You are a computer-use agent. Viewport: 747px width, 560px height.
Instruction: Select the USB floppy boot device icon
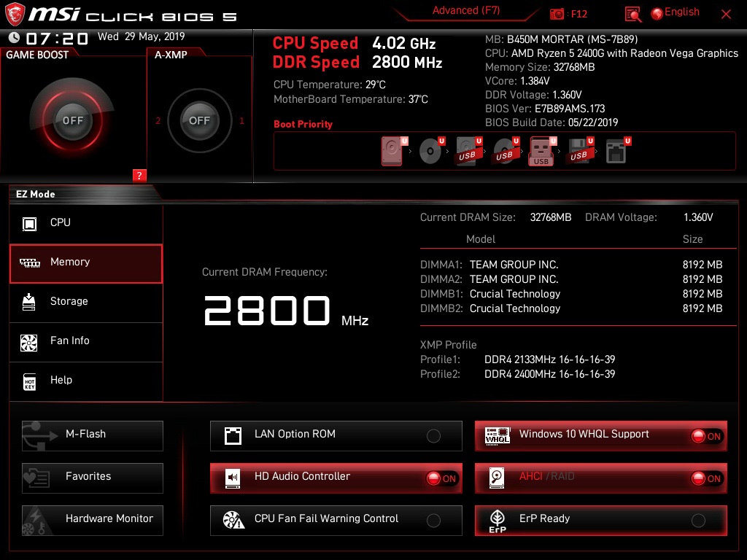pos(578,152)
